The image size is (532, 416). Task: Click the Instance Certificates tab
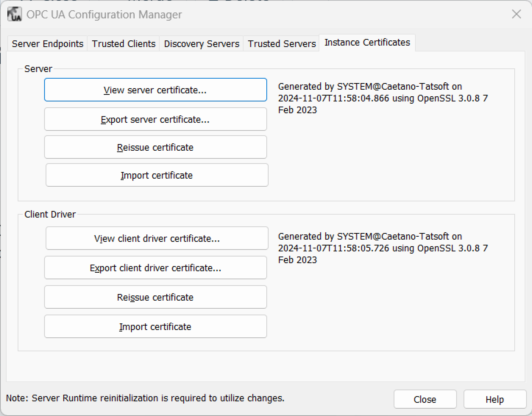tap(367, 43)
